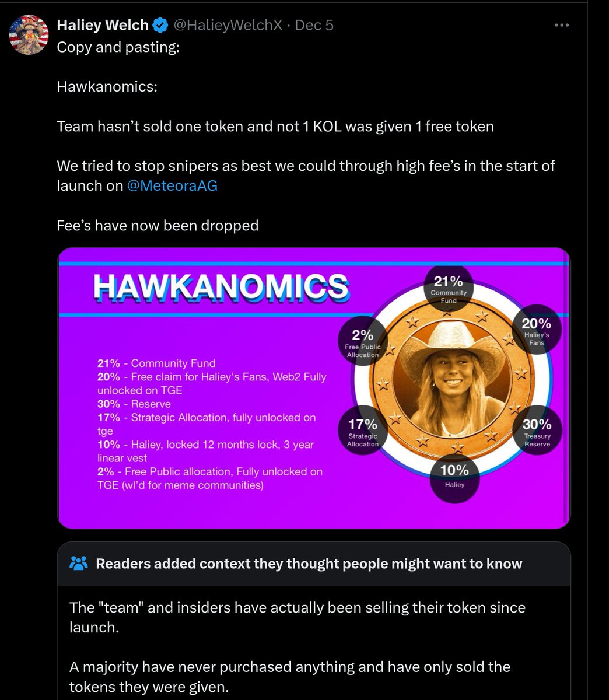
Task: Open the community note body text
Action: pyautogui.click(x=297, y=647)
